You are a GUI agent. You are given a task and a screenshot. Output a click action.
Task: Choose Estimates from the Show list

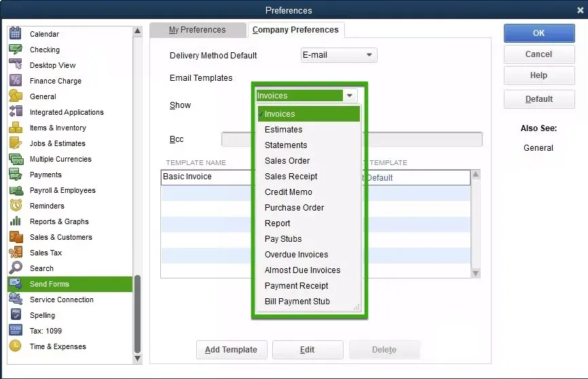pos(308,130)
